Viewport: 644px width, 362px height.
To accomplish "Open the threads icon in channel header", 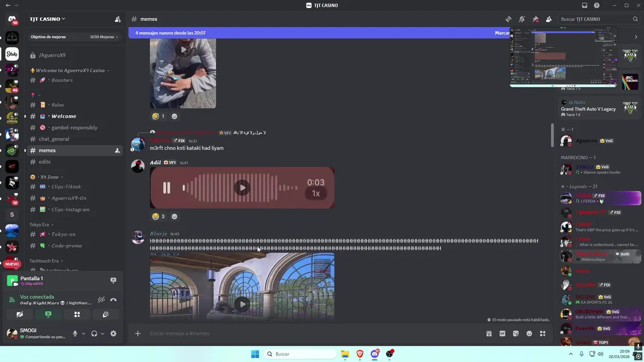I will pyautogui.click(x=509, y=19).
